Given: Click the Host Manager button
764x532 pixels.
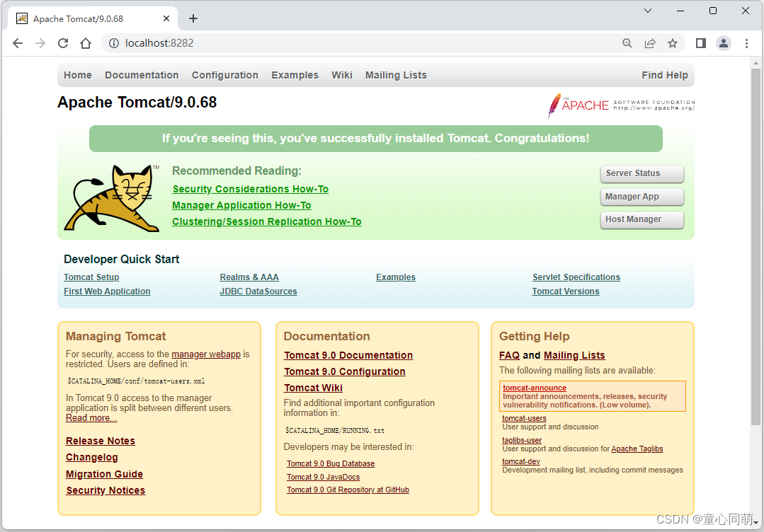Looking at the screenshot, I should point(642,219).
